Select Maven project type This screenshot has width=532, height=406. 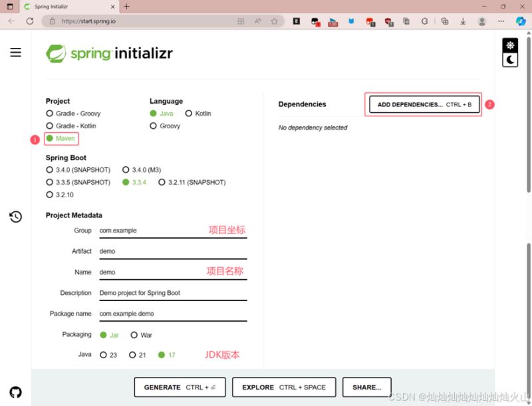tap(61, 138)
